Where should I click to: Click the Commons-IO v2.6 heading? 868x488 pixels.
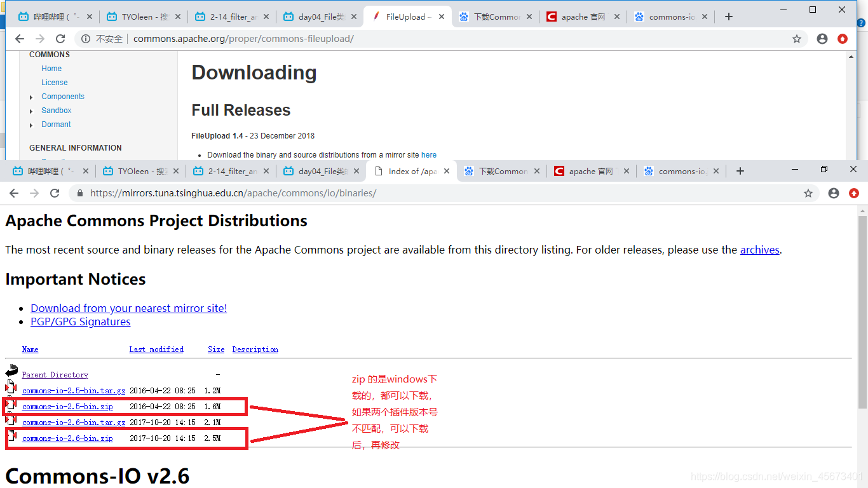(x=97, y=476)
